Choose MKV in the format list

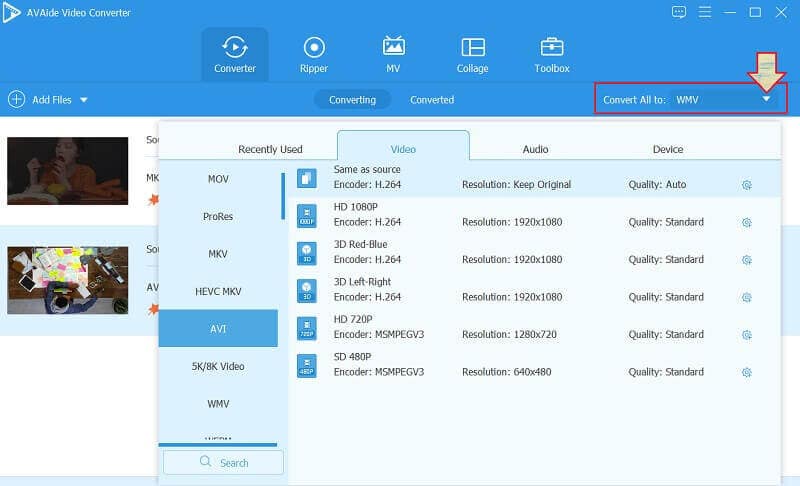[218, 254]
